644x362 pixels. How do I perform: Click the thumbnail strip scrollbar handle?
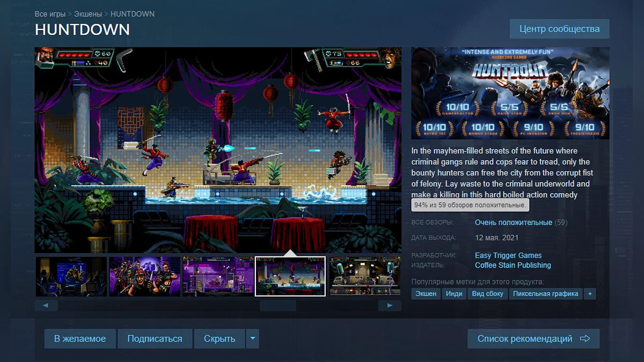pyautogui.click(x=278, y=305)
